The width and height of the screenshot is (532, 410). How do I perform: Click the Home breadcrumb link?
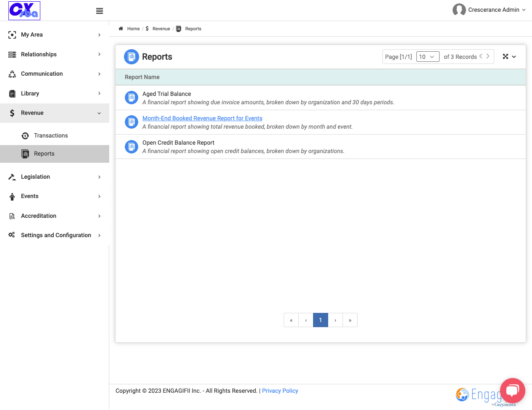133,29
